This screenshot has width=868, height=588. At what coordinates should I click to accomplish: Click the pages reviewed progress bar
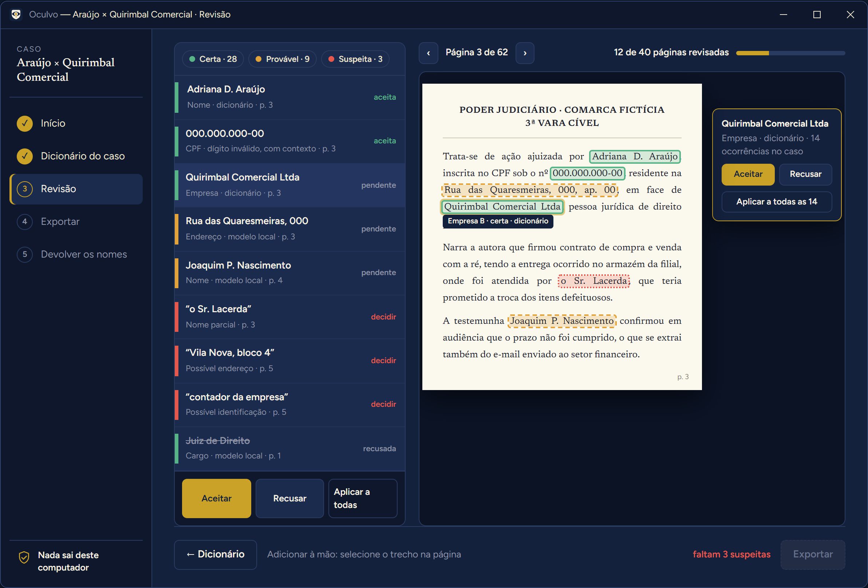[790, 53]
